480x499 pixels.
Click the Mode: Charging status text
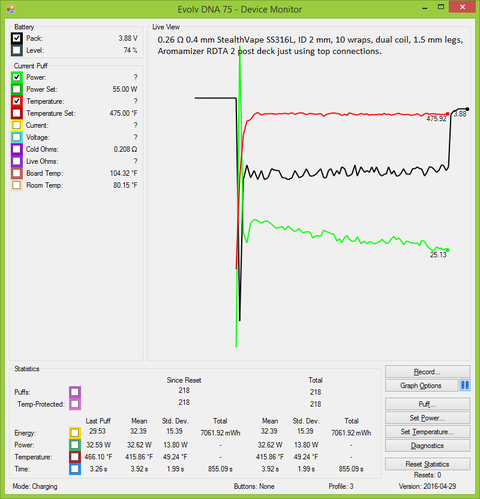[35, 487]
